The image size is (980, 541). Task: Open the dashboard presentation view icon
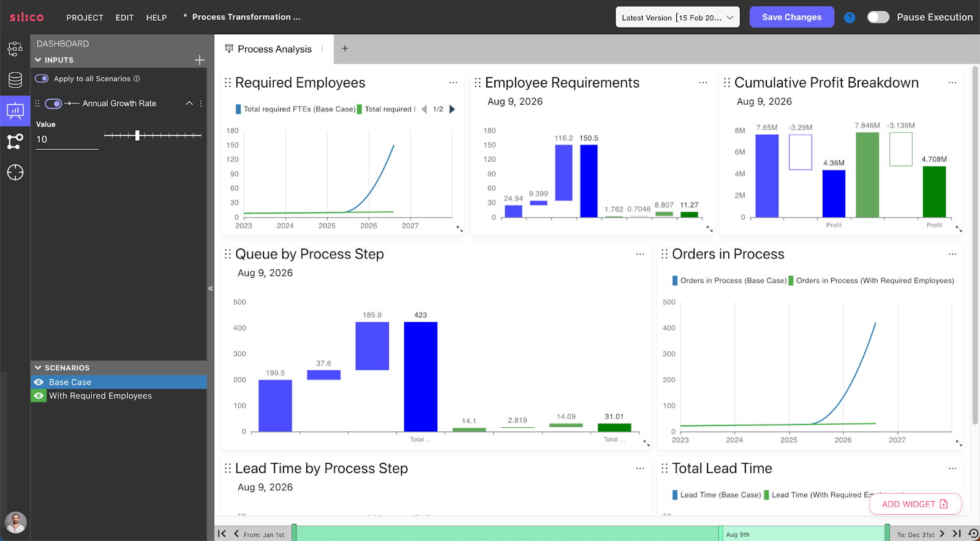pyautogui.click(x=15, y=111)
